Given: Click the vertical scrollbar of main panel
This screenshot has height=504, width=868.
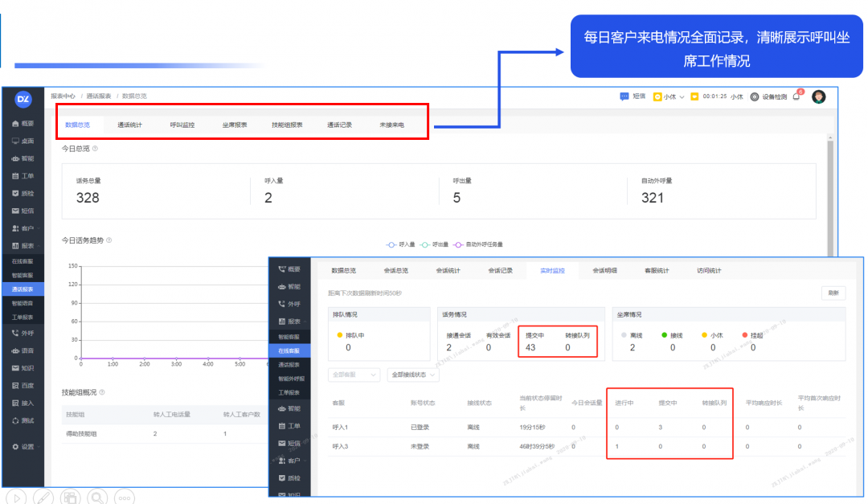Looking at the screenshot, I should pos(832,193).
